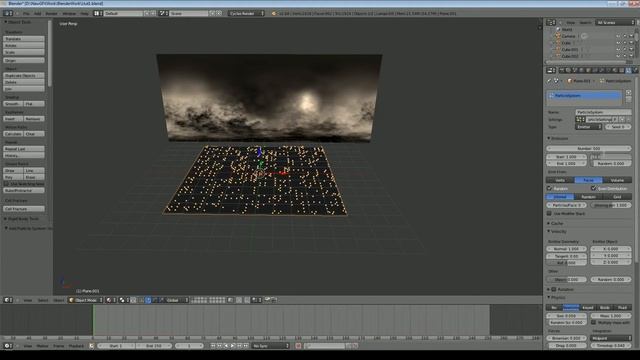
Task: Set shading to Smooth
Action: (13, 104)
